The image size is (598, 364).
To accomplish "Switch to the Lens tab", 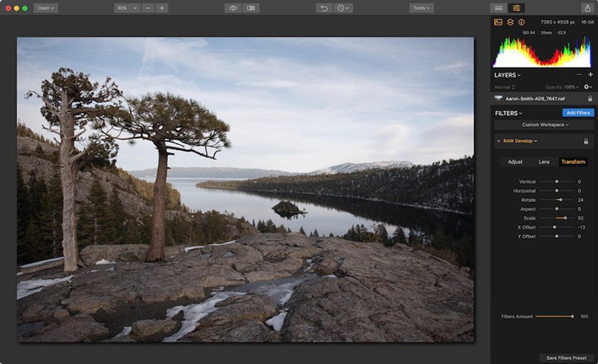I will tap(544, 162).
